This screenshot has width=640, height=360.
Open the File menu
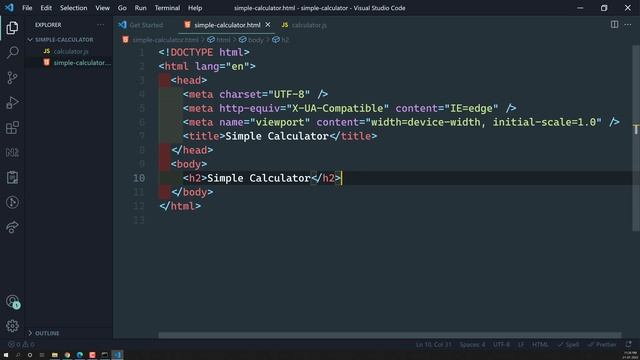[x=27, y=8]
